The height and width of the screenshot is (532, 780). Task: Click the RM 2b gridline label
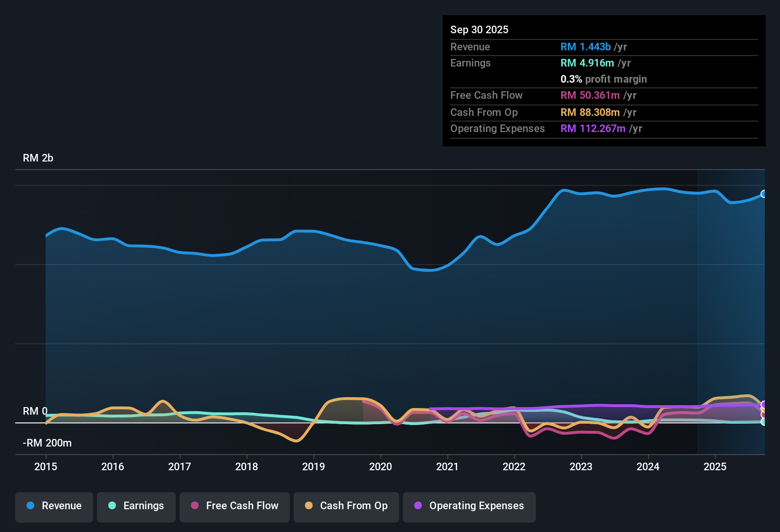pos(38,158)
